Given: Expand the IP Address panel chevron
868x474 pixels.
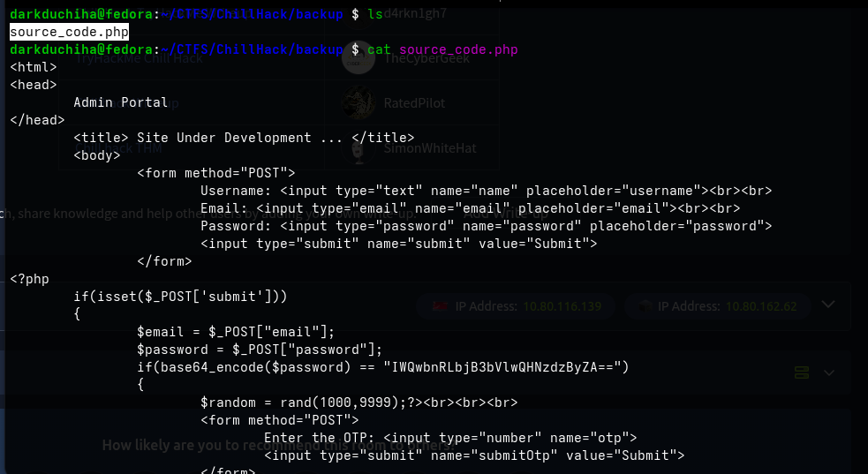Looking at the screenshot, I should coord(828,305).
